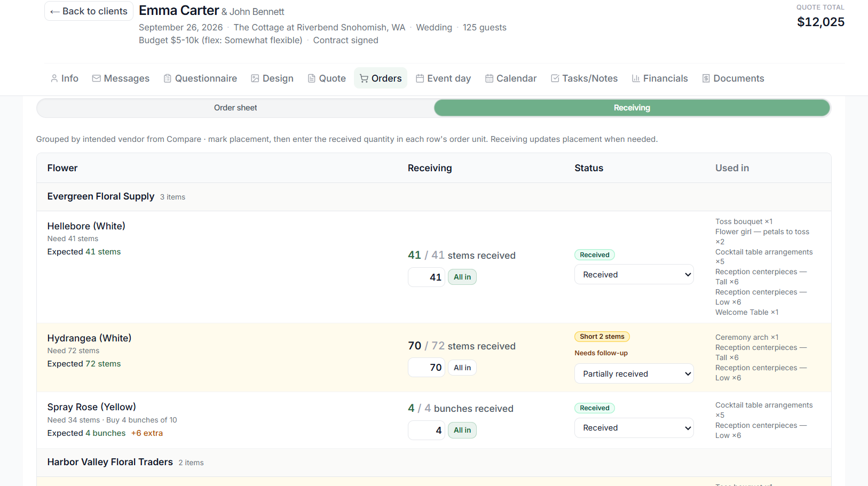Open the Financials tab
Image resolution: width=868 pixels, height=486 pixels.
[660, 78]
